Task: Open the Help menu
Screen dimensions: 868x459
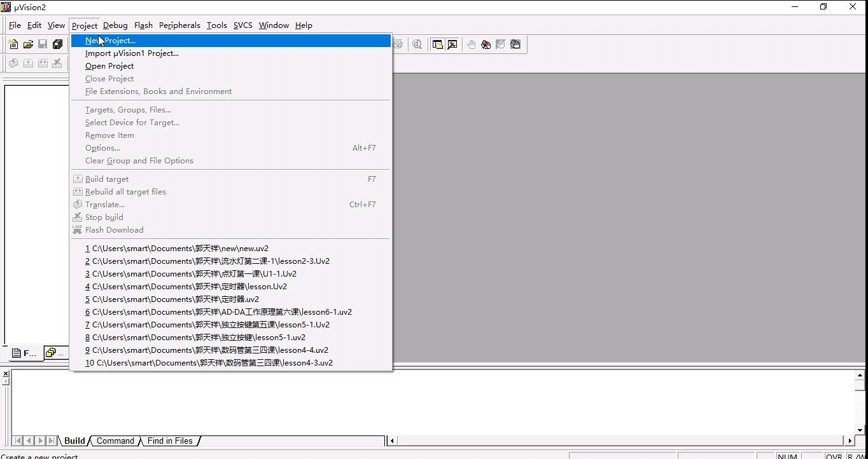Action: tap(304, 25)
